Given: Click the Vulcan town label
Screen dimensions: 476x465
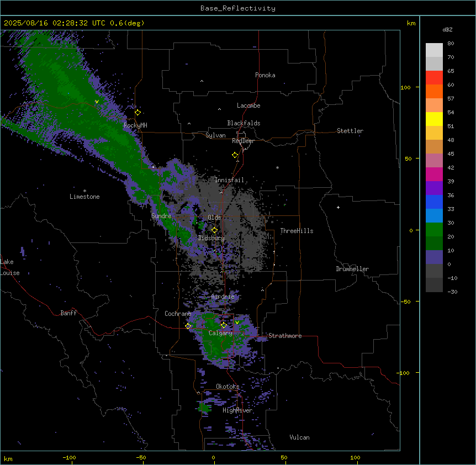Looking at the screenshot, I should pyautogui.click(x=300, y=437).
